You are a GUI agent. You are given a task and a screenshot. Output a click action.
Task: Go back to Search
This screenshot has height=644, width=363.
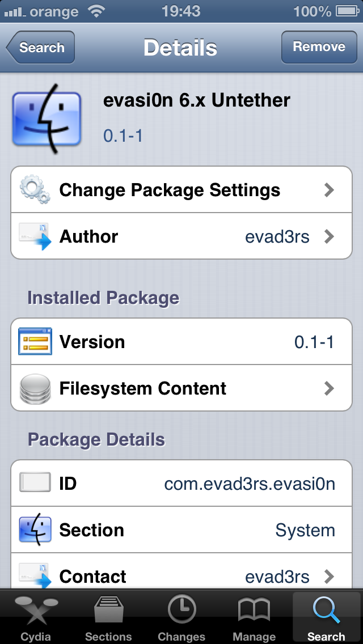point(40,47)
